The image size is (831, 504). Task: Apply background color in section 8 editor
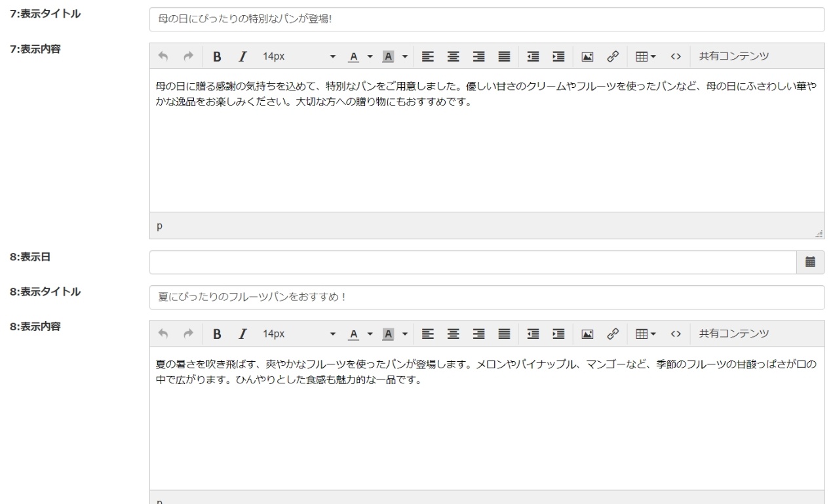click(x=387, y=334)
